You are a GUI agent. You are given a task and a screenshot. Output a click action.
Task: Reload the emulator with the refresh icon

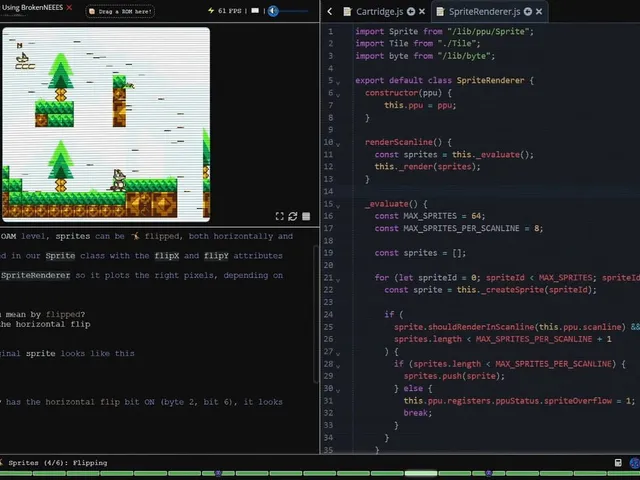(x=293, y=216)
